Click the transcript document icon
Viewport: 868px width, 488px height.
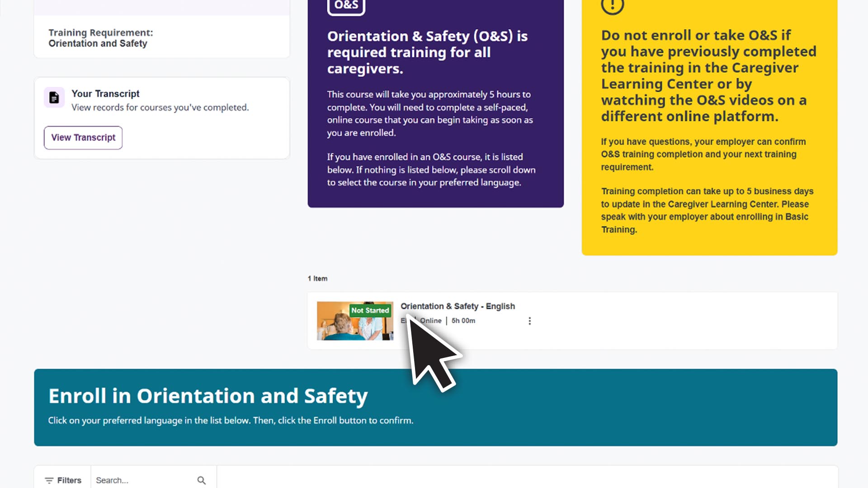pyautogui.click(x=54, y=97)
